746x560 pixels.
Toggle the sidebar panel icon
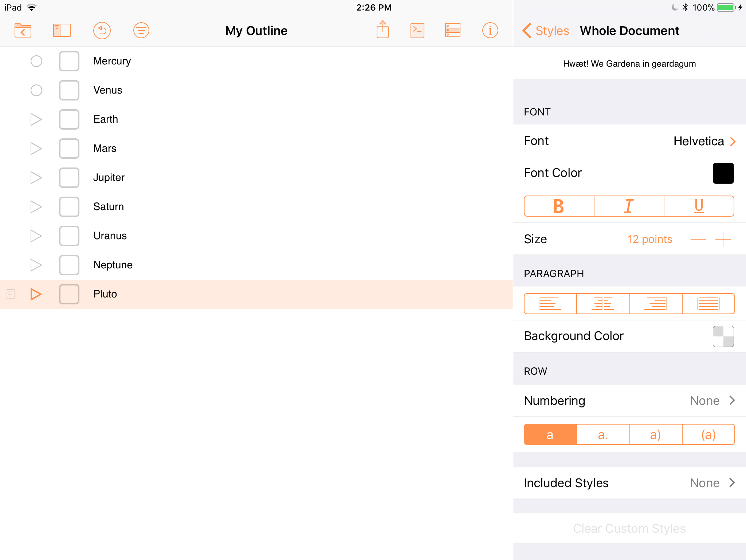(x=62, y=31)
